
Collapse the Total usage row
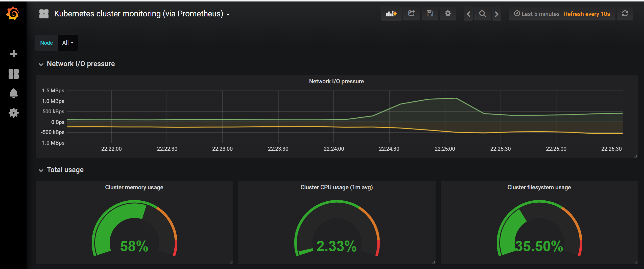(x=41, y=170)
